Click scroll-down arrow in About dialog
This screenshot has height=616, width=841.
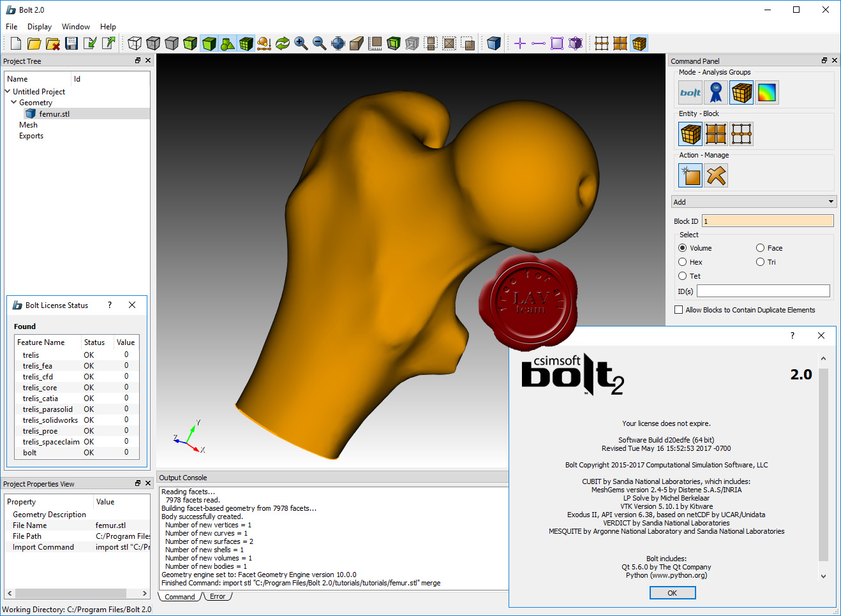coord(823,576)
